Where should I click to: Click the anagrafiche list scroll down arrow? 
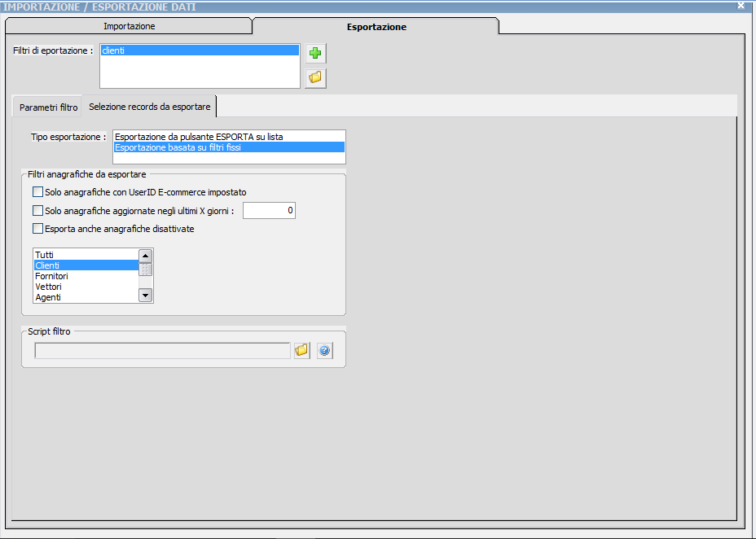145,295
